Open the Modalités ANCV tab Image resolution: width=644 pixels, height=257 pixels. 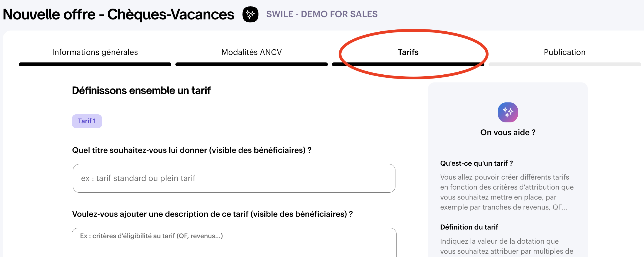point(251,52)
